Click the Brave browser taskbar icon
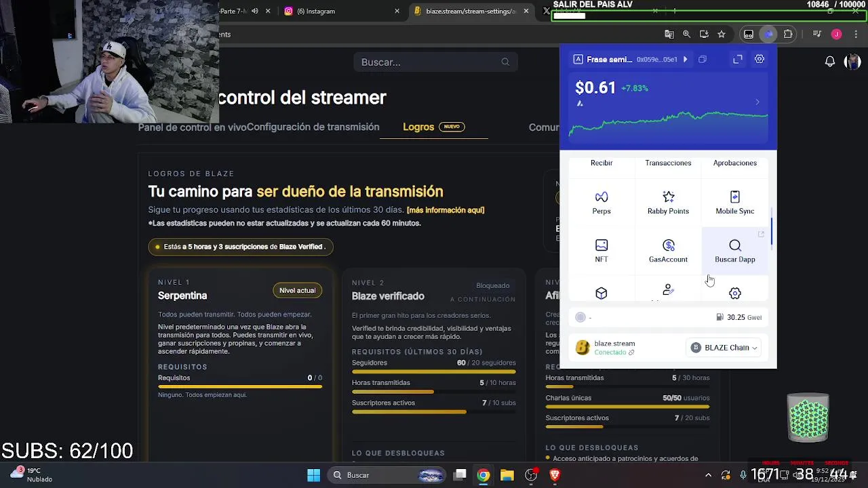Screen dimensions: 868x488 (x=555, y=475)
